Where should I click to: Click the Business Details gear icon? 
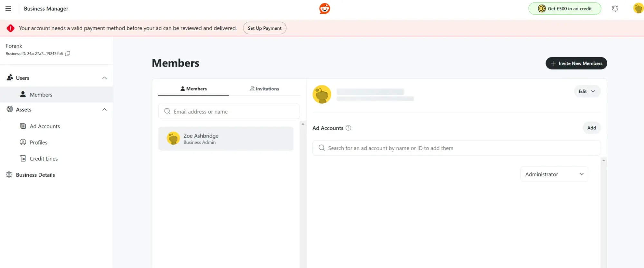pos(9,175)
